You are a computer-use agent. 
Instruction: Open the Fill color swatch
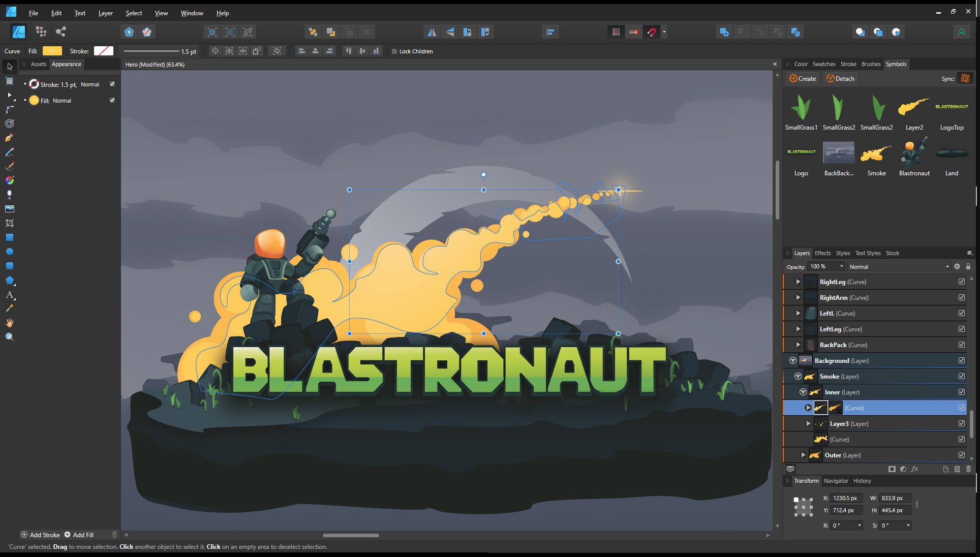(52, 51)
